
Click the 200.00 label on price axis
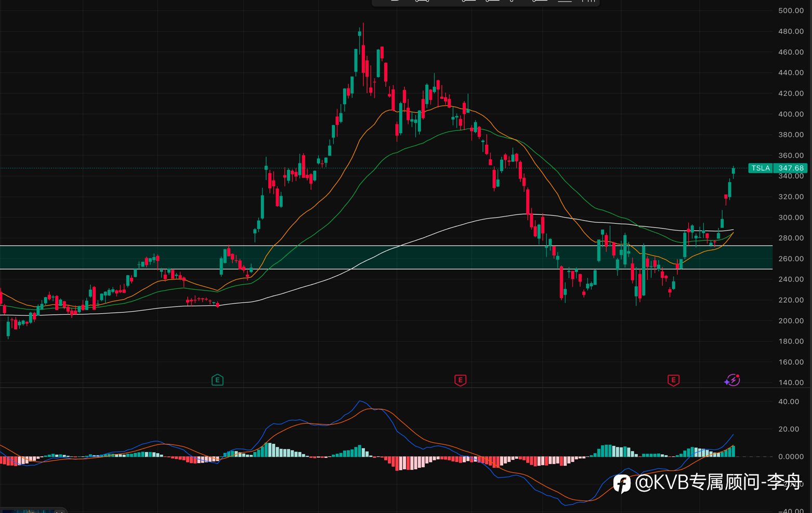[x=791, y=320]
